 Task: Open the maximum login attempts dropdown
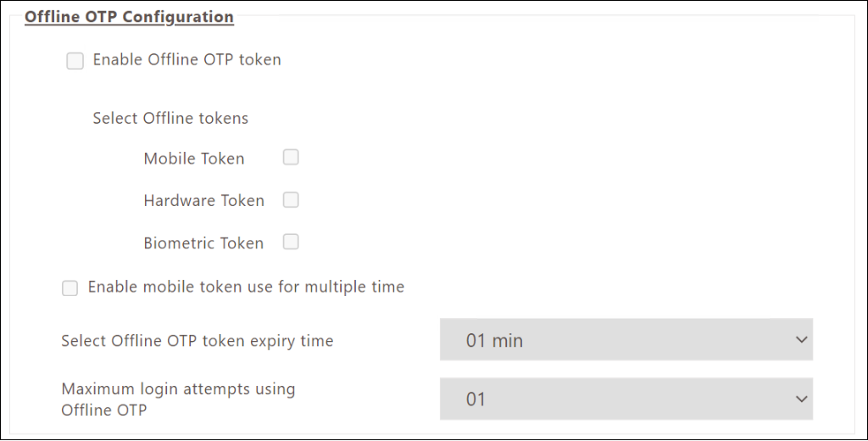click(626, 399)
